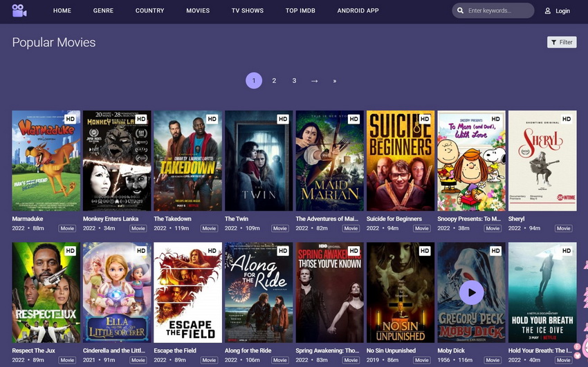Open The Twin movie poster
Screen dimensions: 588x367
tap(259, 160)
